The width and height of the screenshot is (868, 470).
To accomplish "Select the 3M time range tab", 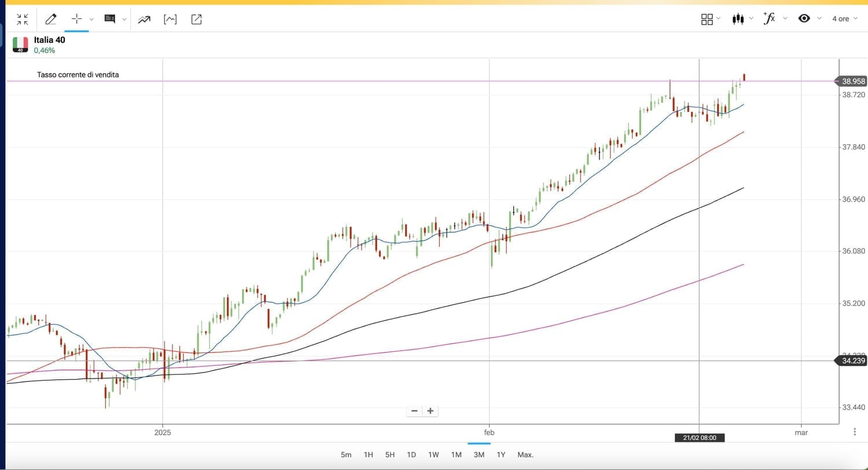I will (x=479, y=454).
